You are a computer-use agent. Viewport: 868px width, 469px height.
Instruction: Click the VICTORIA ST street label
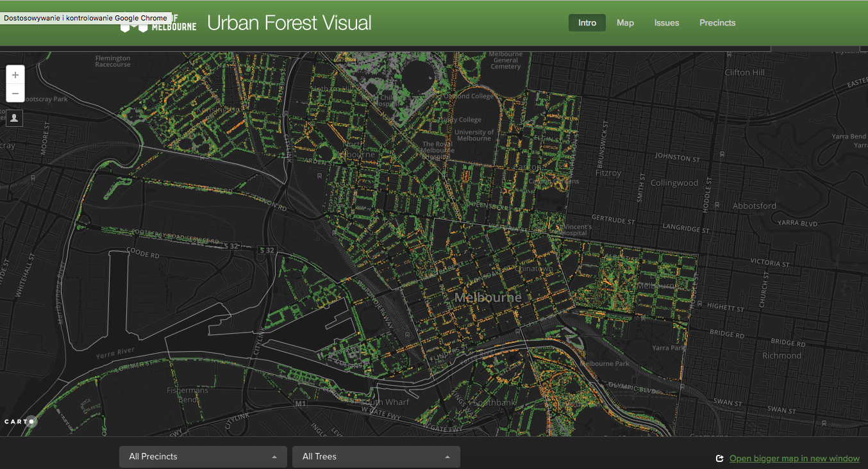[x=769, y=263]
